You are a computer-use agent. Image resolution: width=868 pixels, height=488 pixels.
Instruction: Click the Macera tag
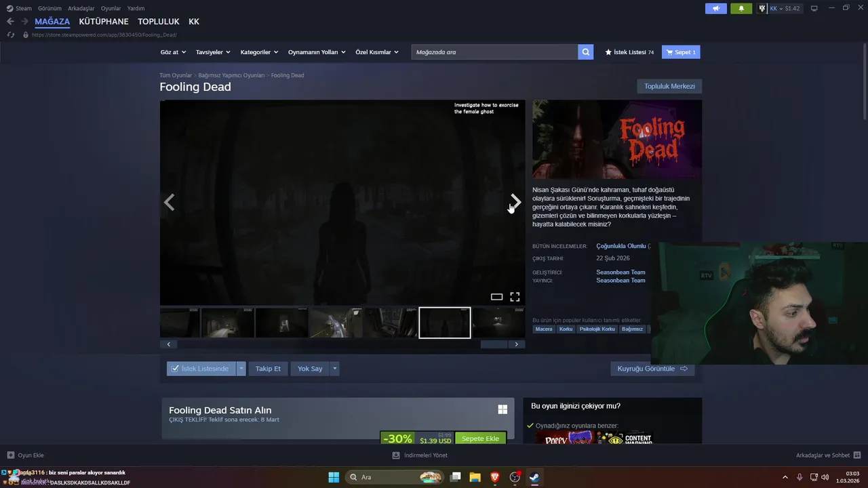[544, 329]
